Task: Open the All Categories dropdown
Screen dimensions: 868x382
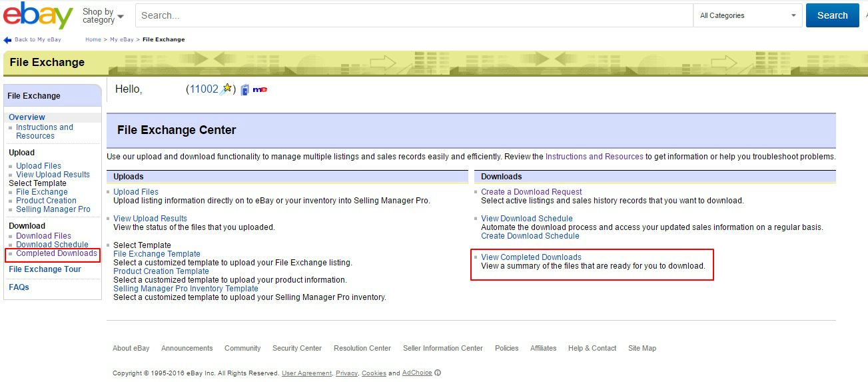Action: coord(747,15)
